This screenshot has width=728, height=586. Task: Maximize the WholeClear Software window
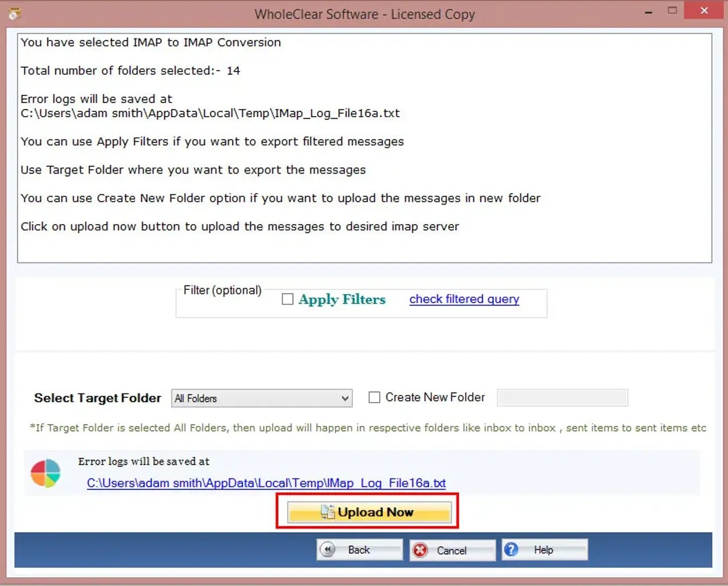point(673,10)
